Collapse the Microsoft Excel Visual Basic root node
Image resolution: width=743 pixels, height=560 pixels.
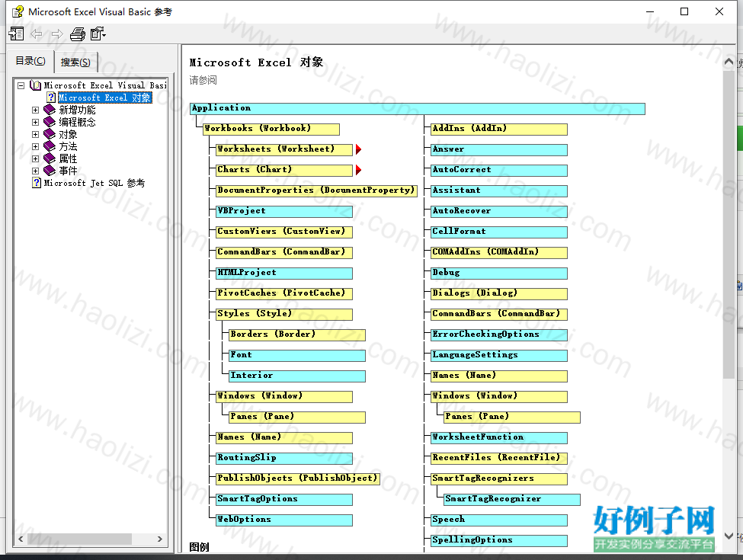21,86
